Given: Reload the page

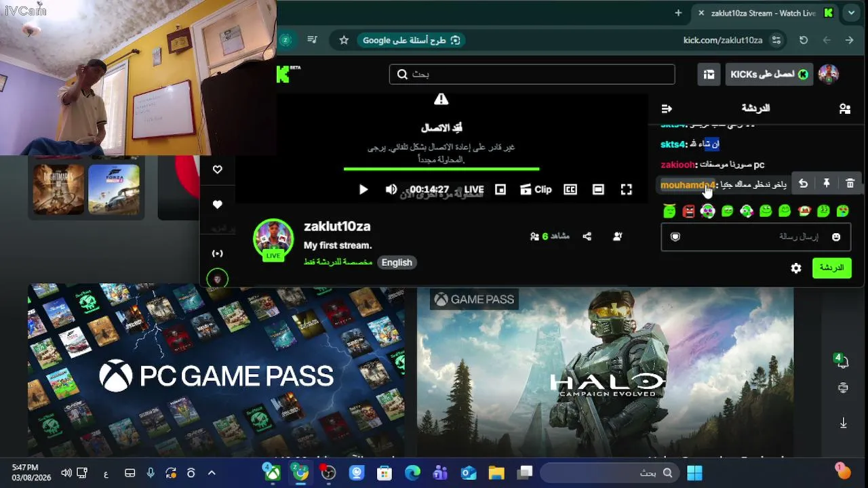Looking at the screenshot, I should click(804, 40).
